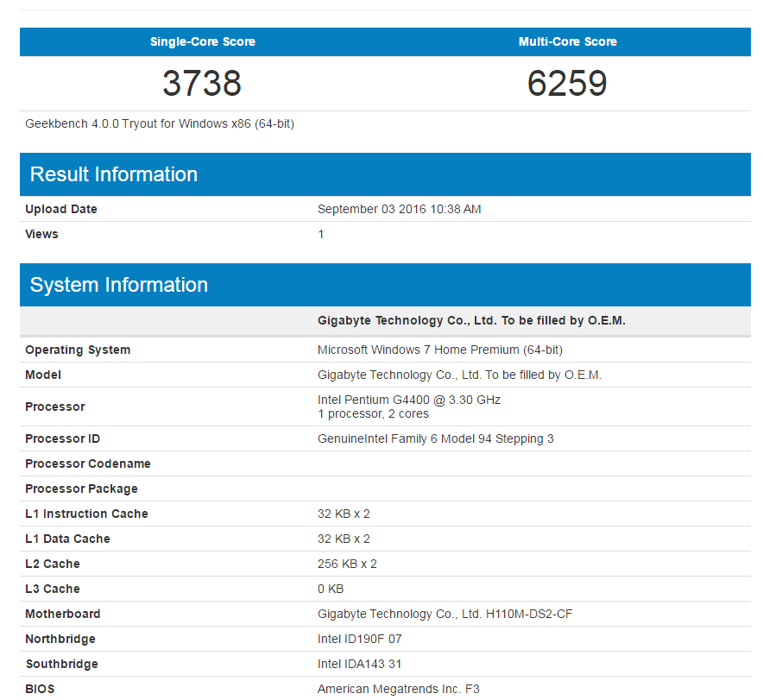Select the L1 Data Cache 32 KB x 2 value
The height and width of the screenshot is (700, 763).
344,539
